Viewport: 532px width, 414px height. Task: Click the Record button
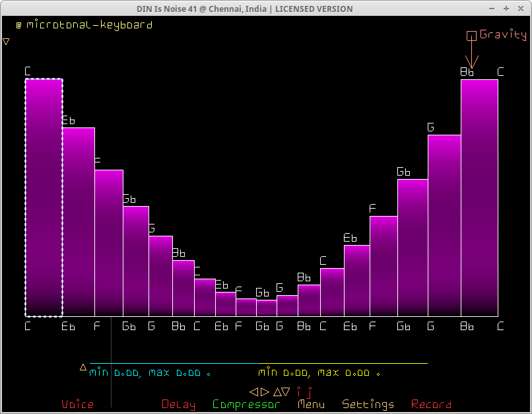pyautogui.click(x=431, y=404)
